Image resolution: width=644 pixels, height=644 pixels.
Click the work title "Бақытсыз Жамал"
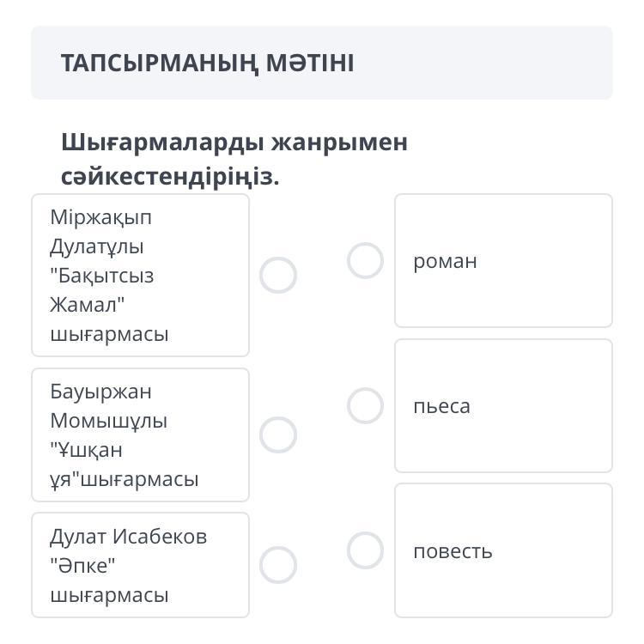[101, 290]
